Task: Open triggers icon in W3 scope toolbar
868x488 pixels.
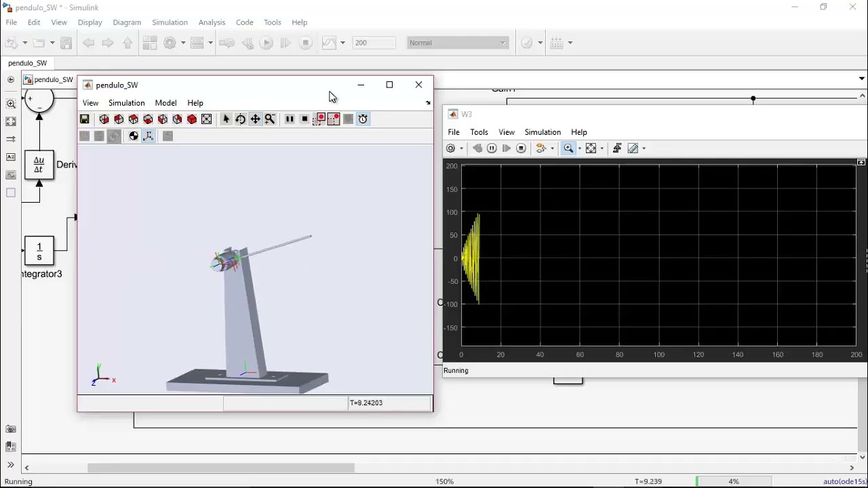Action: 617,148
